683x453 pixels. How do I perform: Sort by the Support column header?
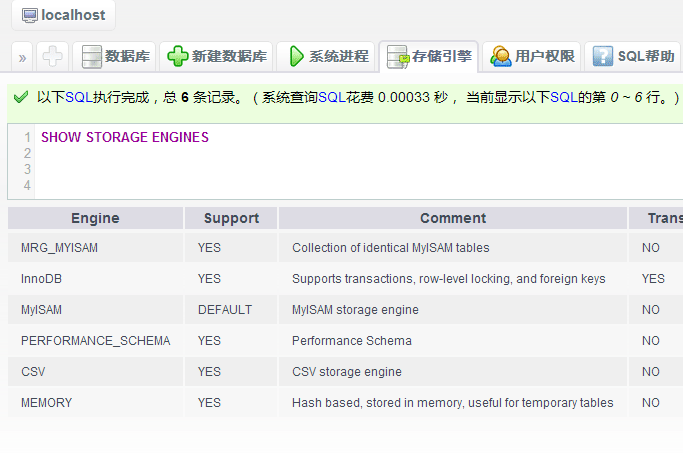click(x=231, y=218)
